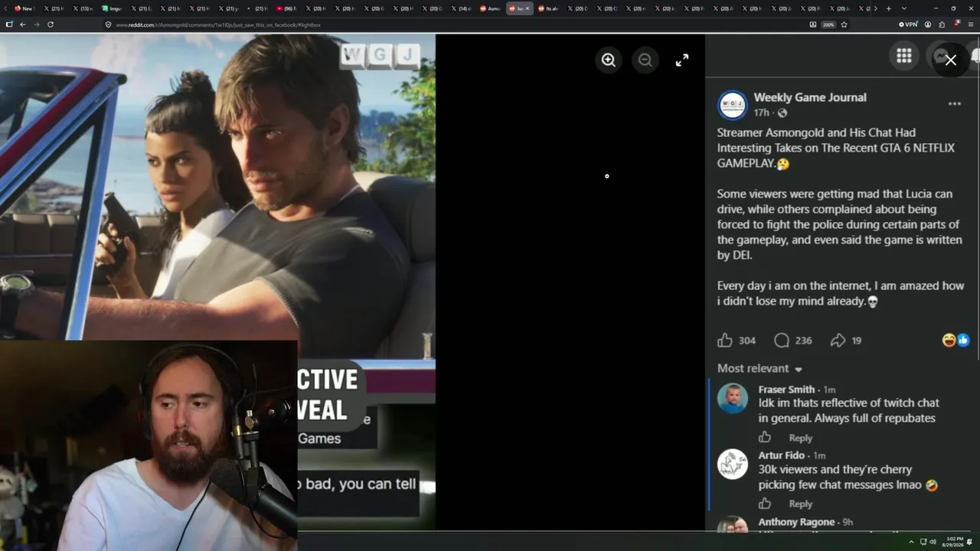
Task: Open the VPN extension button
Action: tap(908, 24)
